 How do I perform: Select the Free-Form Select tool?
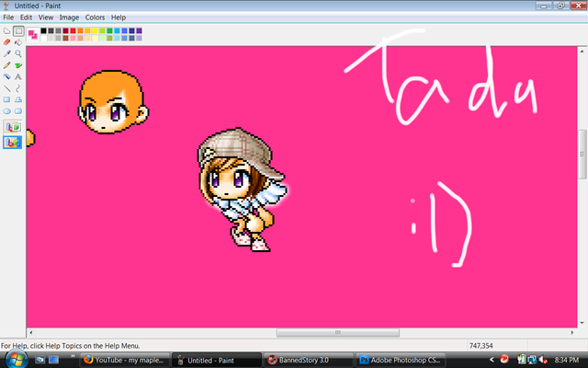[x=6, y=30]
